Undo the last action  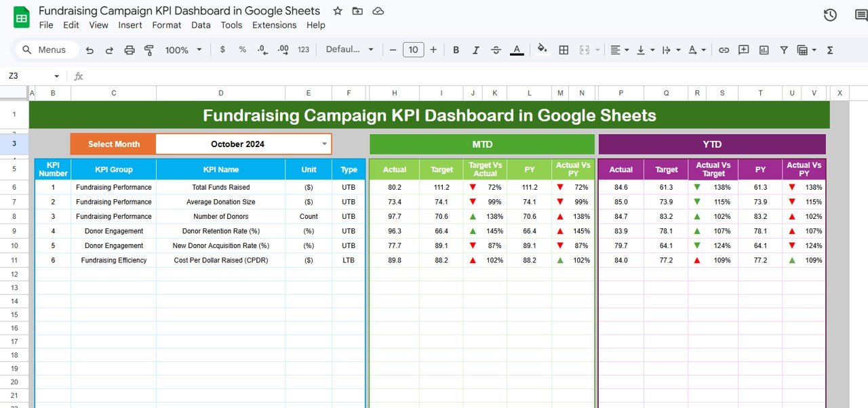click(x=90, y=49)
